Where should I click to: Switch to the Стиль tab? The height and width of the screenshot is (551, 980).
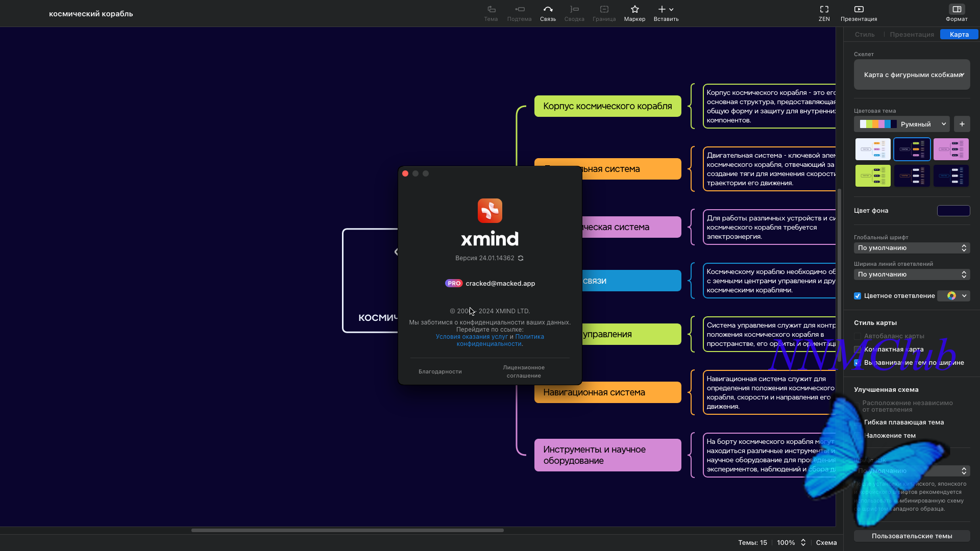tap(865, 35)
